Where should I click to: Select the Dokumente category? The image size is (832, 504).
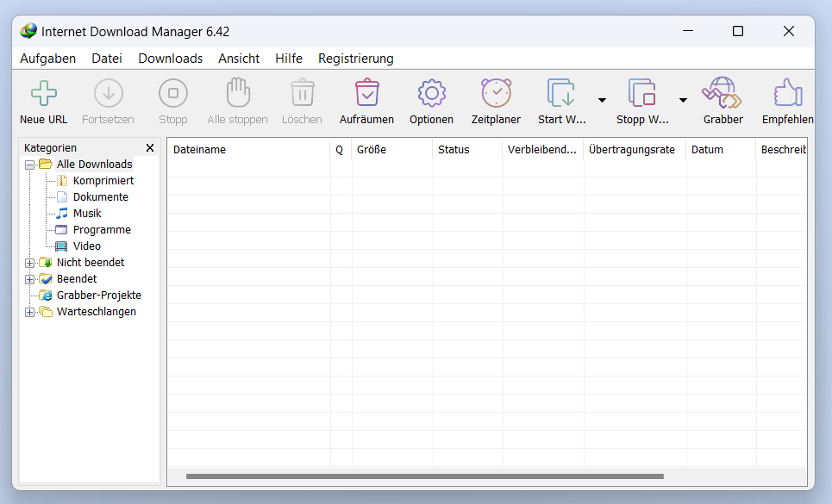pyautogui.click(x=101, y=197)
